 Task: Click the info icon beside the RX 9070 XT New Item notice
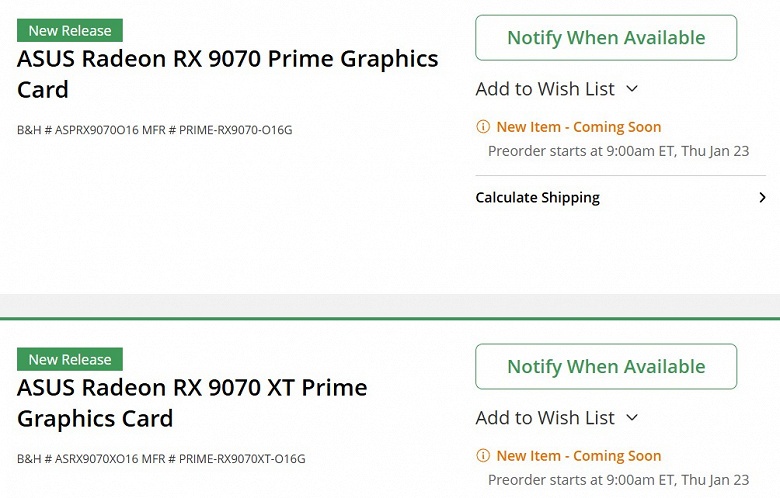click(x=483, y=456)
